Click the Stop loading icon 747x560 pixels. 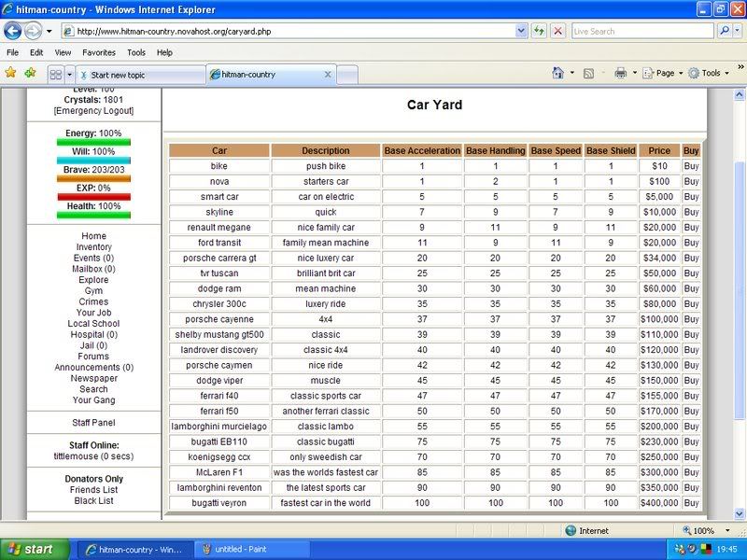557,31
